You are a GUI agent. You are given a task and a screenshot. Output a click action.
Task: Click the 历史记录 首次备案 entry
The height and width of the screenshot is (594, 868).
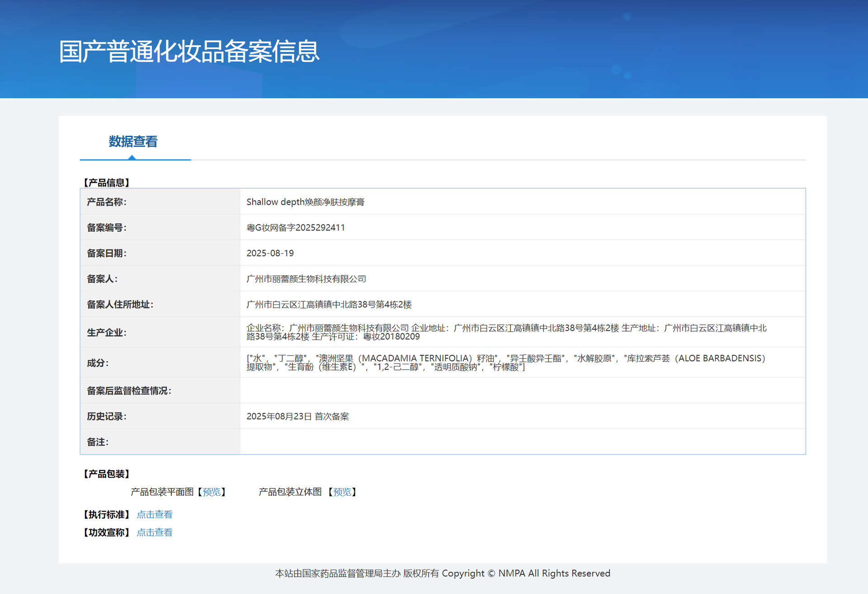(x=297, y=416)
